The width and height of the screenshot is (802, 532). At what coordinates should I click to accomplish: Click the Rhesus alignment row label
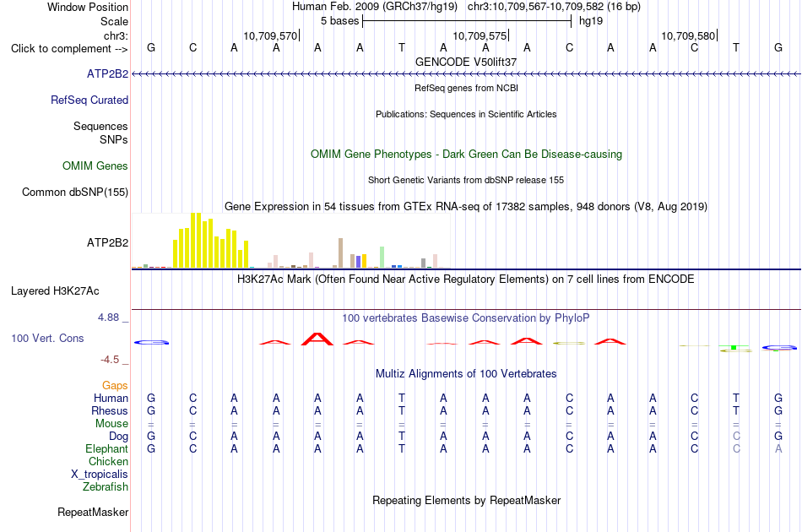[x=110, y=410]
